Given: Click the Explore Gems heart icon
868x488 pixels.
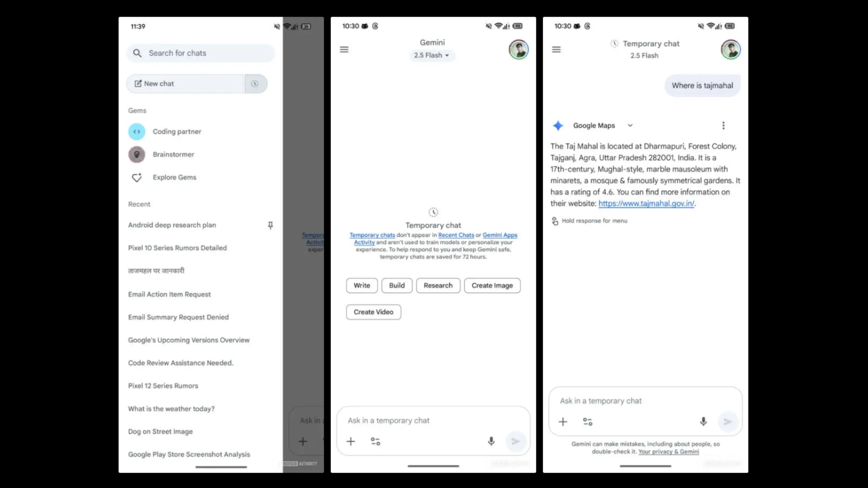Looking at the screenshot, I should click(137, 177).
